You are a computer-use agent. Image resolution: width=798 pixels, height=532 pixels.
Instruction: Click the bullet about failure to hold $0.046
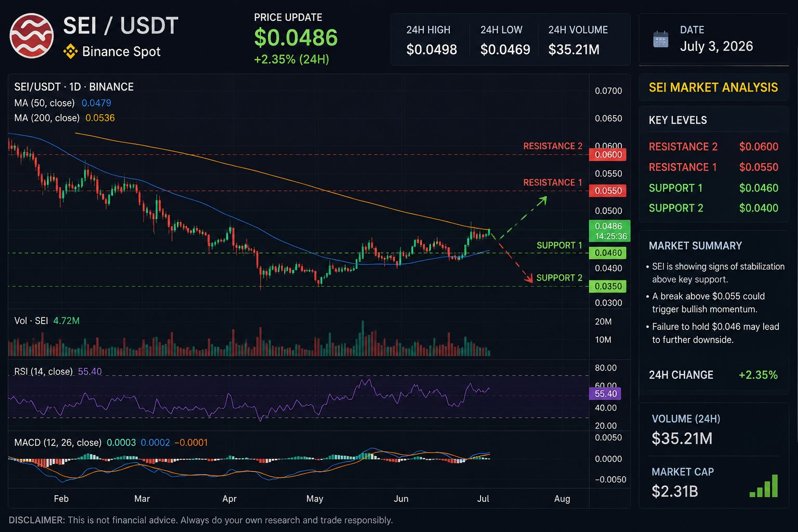(x=713, y=333)
